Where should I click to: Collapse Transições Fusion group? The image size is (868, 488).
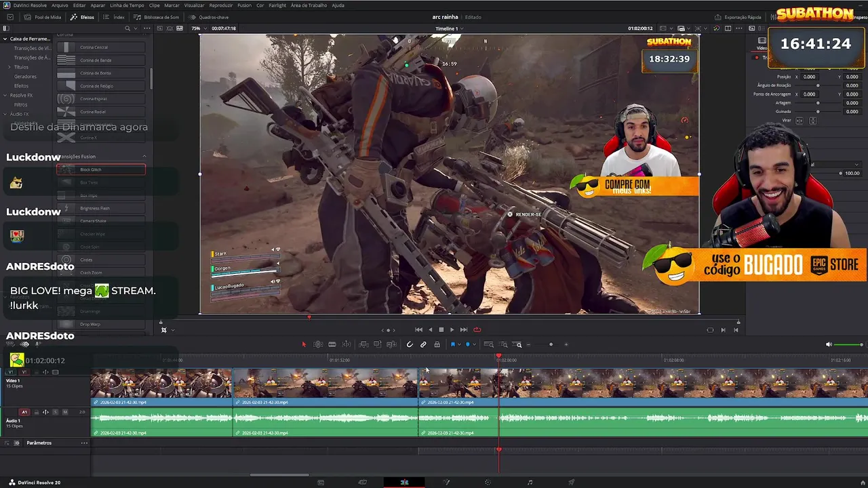144,157
